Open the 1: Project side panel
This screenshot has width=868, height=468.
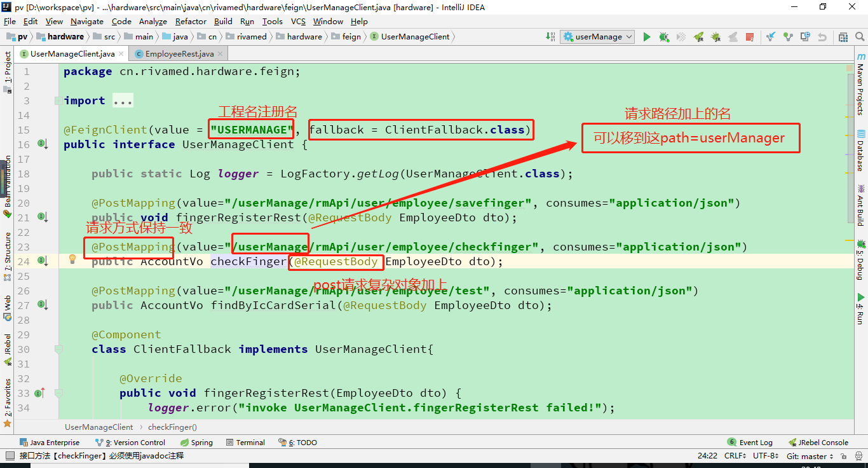pos(7,72)
